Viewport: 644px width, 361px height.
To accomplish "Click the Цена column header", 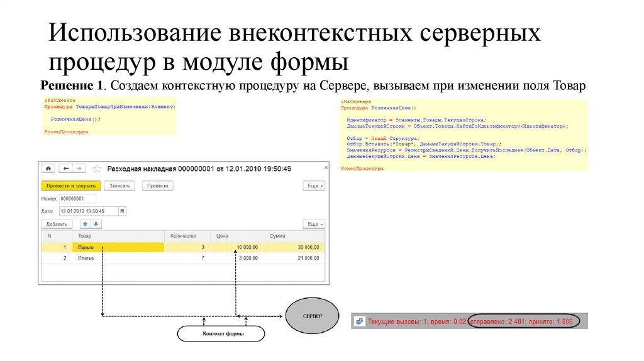I will (237, 236).
